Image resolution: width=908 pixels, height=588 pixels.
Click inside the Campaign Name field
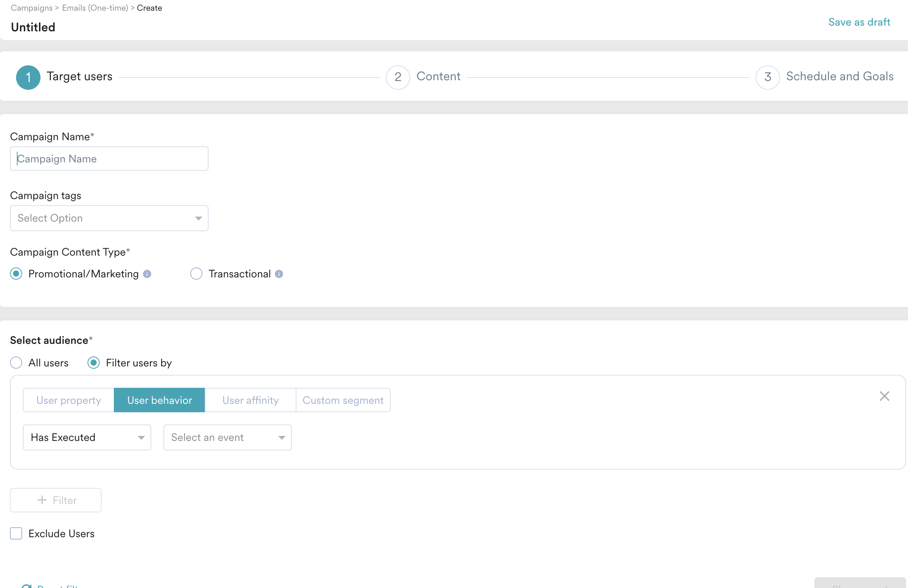coord(109,158)
